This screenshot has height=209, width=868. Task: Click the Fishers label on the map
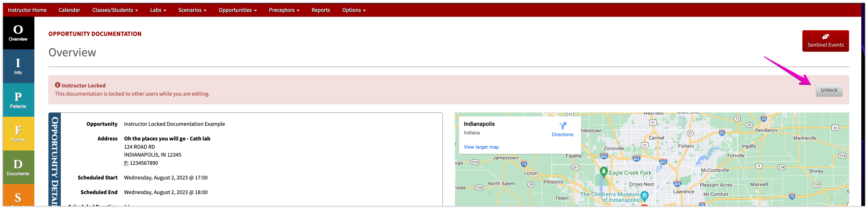pos(686,146)
